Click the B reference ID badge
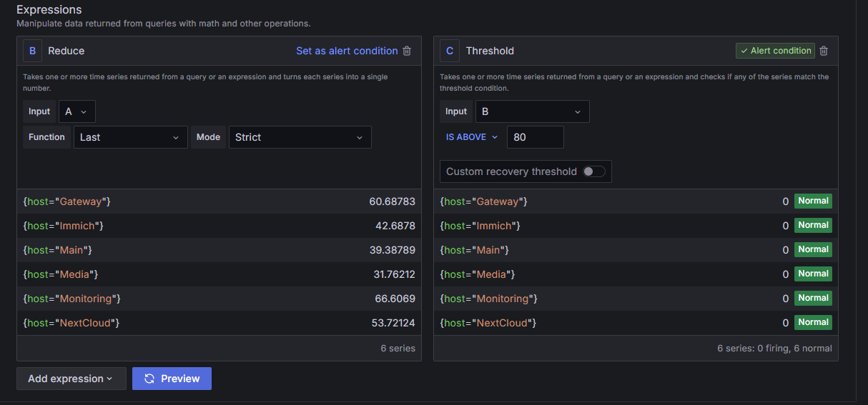The height and width of the screenshot is (405, 868). coord(32,51)
